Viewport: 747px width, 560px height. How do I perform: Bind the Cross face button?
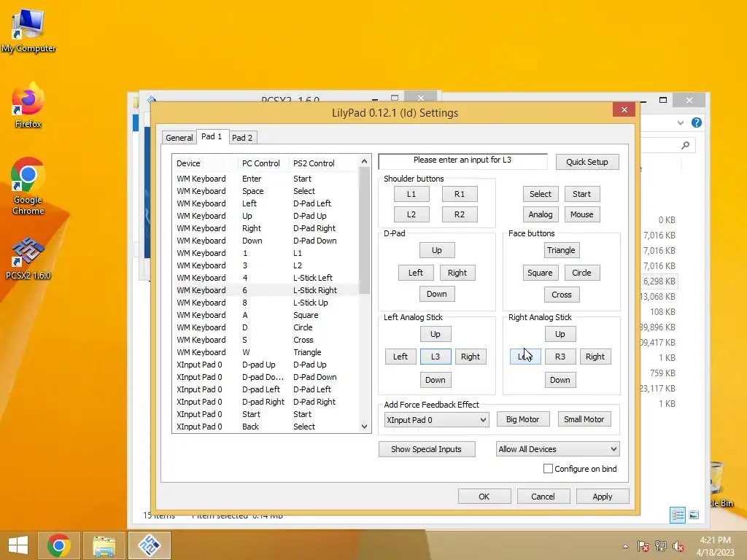pos(561,295)
